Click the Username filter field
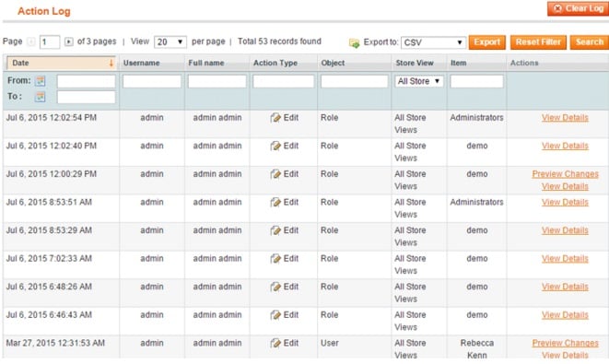The height and width of the screenshot is (364, 609). click(x=152, y=81)
